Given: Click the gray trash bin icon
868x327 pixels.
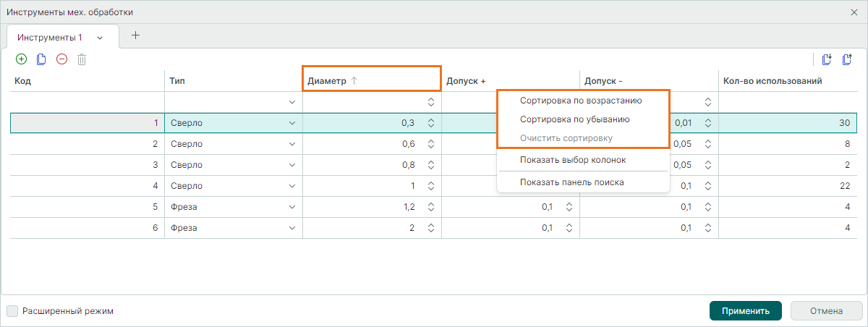Looking at the screenshot, I should point(82,59).
